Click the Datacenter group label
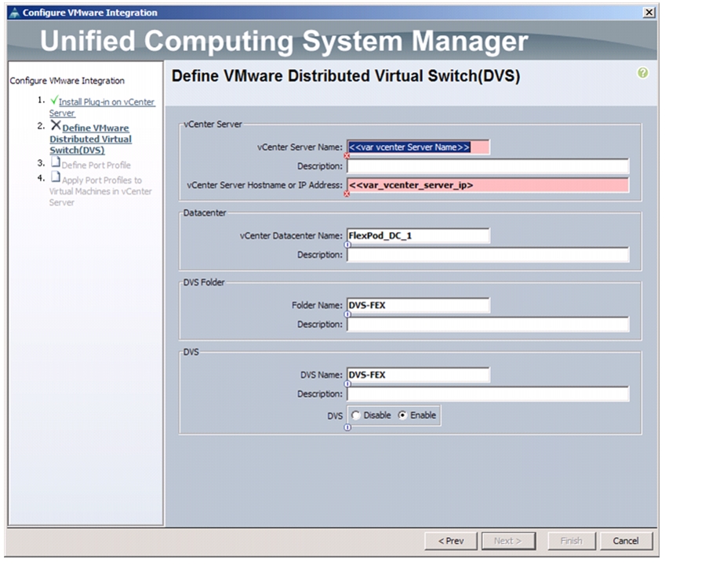The height and width of the screenshot is (588, 716). click(x=205, y=212)
